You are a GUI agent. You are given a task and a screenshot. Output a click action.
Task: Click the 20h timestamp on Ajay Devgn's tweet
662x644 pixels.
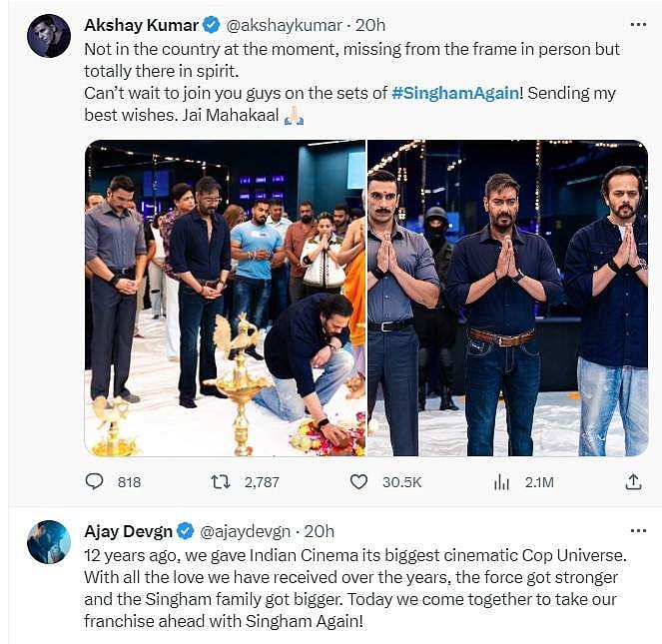(319, 530)
